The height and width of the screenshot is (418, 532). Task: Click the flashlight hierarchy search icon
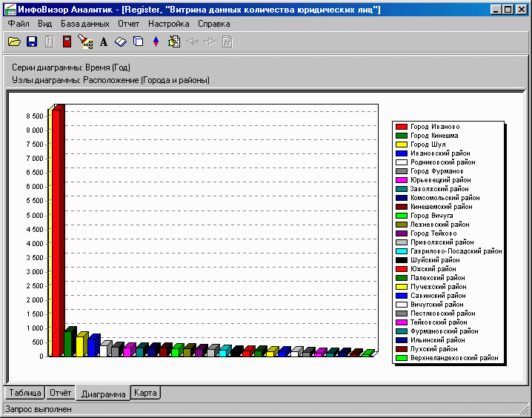[85, 42]
